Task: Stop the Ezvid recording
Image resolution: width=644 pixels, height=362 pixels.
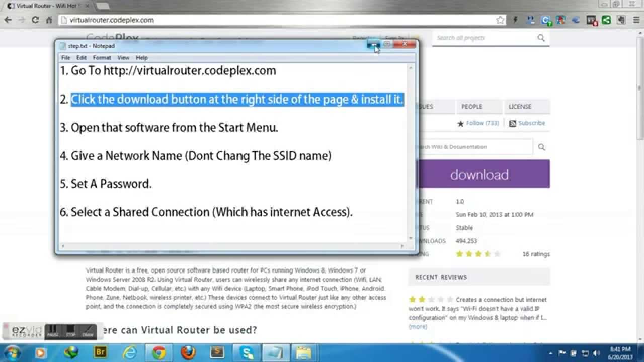Action: point(70,331)
